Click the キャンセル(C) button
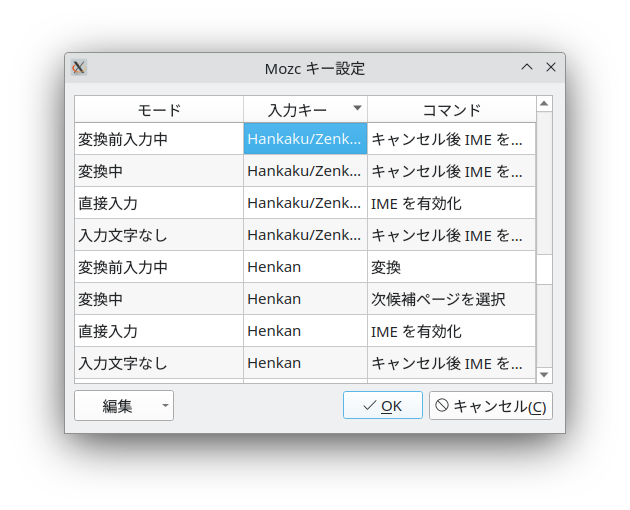 (491, 406)
